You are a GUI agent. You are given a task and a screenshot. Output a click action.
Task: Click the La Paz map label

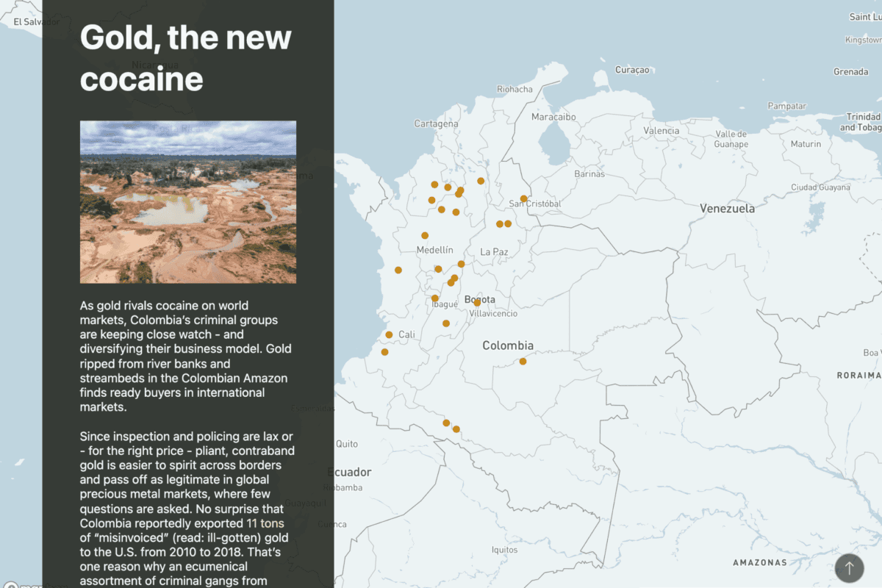pyautogui.click(x=495, y=251)
